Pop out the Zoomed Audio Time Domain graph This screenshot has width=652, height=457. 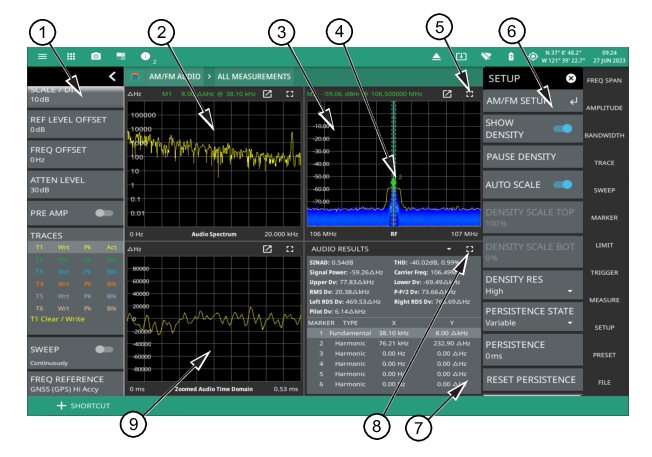click(x=267, y=247)
